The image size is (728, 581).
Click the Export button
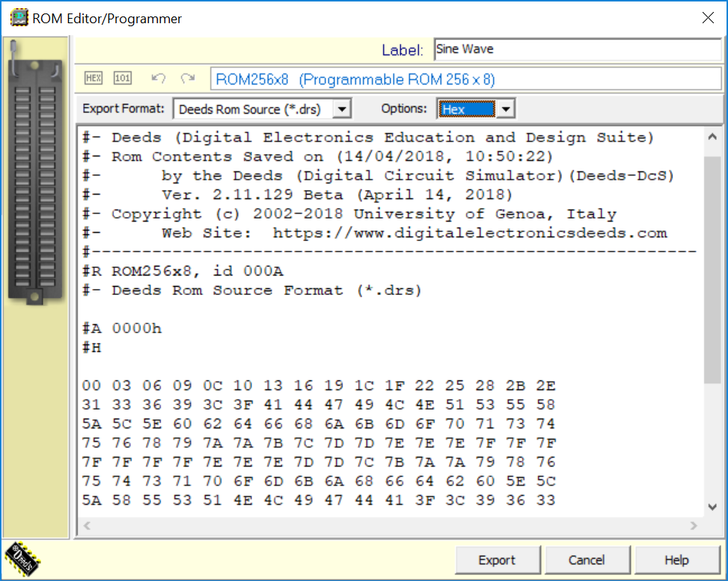[x=498, y=560]
